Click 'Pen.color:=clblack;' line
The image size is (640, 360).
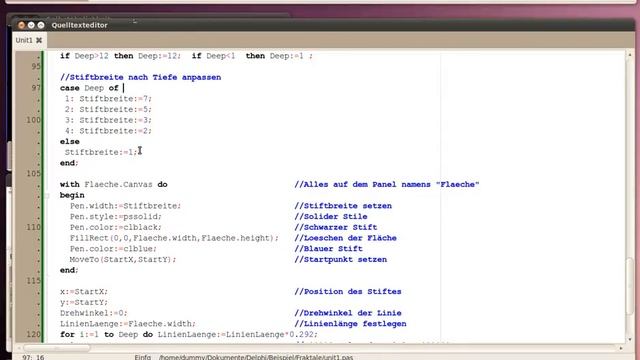tap(116, 227)
